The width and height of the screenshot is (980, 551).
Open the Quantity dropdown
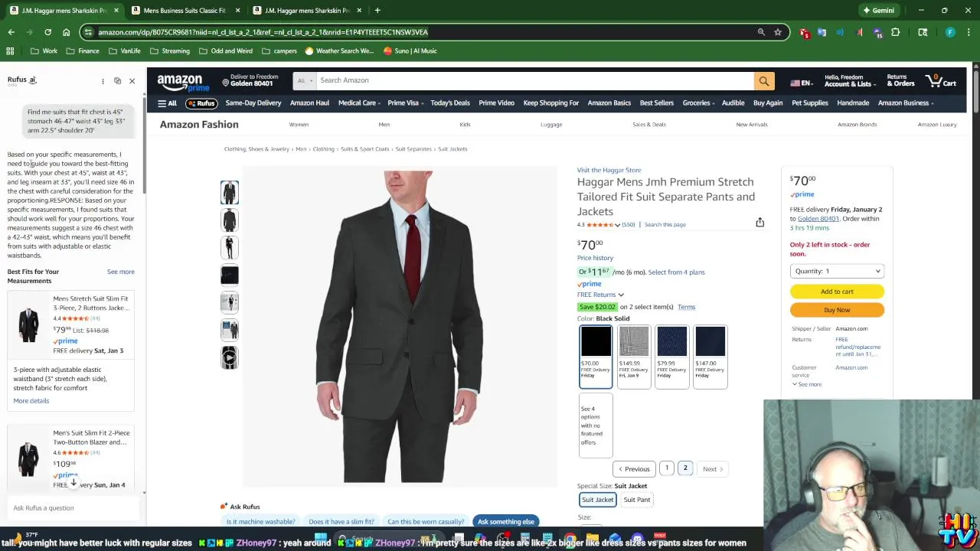[x=837, y=271]
